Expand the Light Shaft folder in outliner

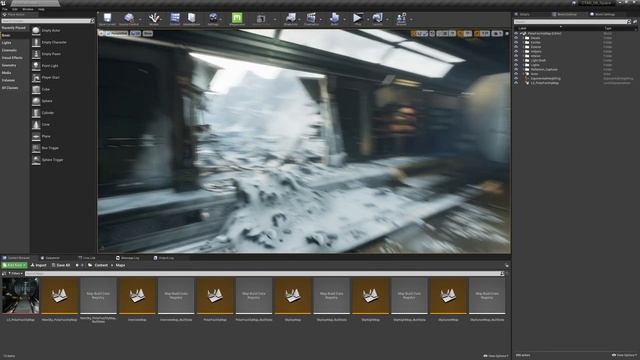point(523,60)
